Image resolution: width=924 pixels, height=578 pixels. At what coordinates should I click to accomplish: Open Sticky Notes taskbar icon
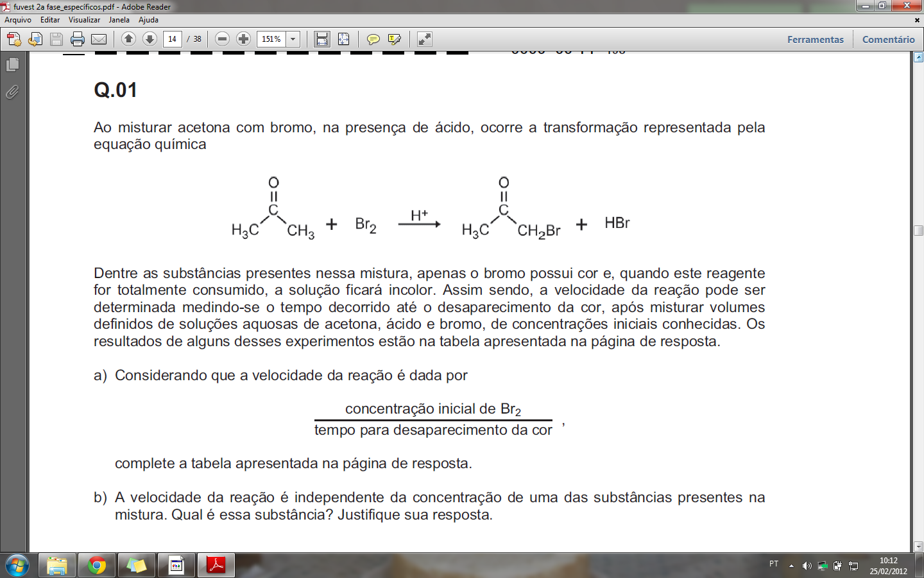137,565
